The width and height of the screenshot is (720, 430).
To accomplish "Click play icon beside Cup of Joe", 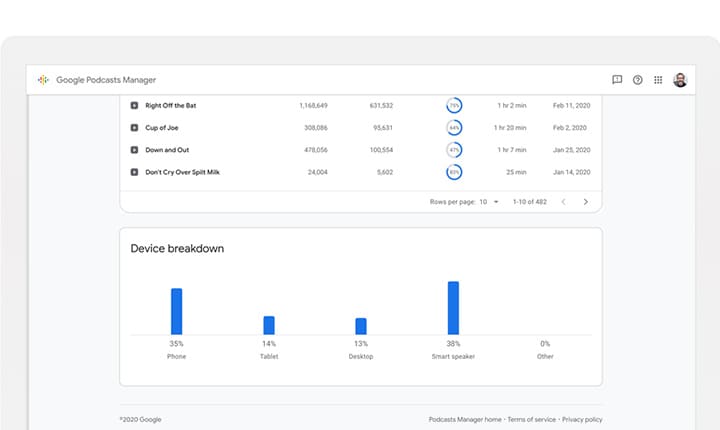I will click(134, 128).
